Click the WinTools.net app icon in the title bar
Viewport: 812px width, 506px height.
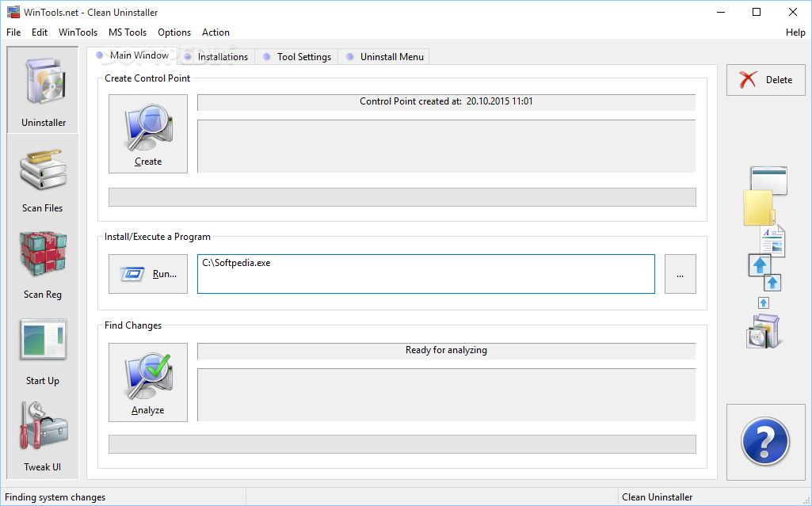pos(13,12)
